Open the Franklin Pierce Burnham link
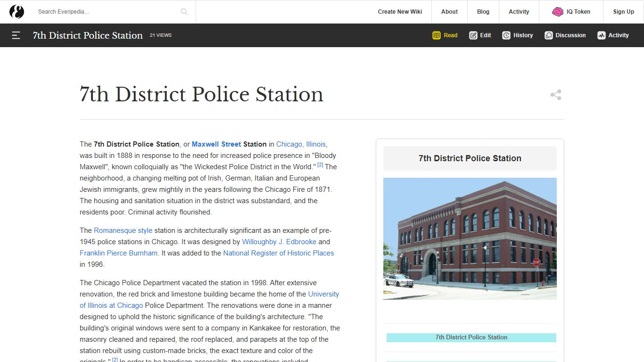644x362 pixels. [118, 253]
